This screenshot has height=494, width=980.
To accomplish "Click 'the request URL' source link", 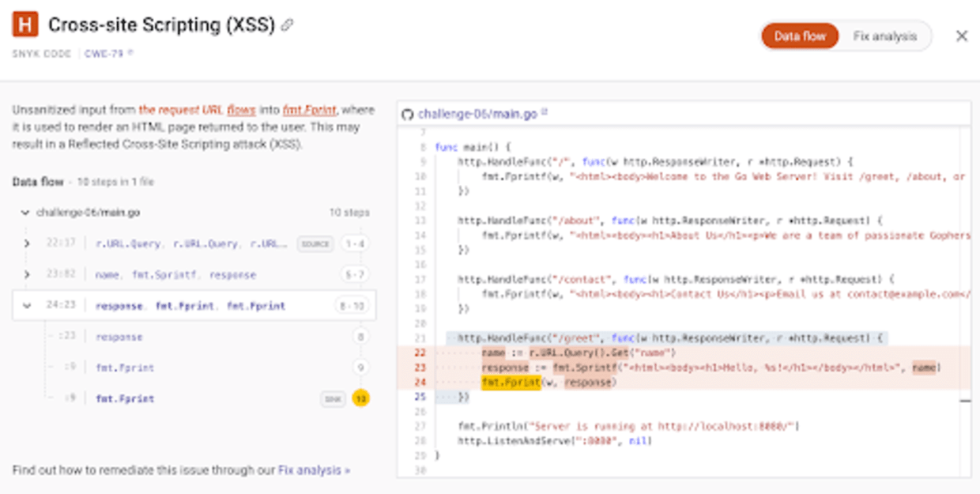I will (x=181, y=110).
